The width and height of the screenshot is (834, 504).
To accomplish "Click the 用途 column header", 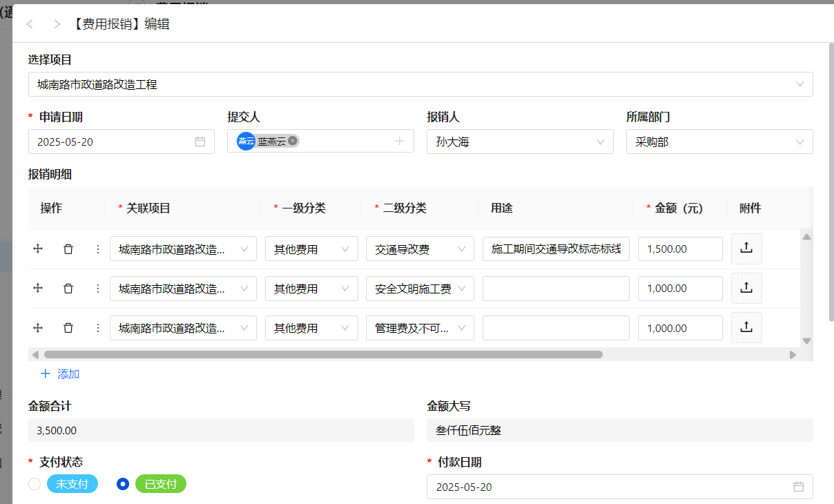I will point(502,208).
